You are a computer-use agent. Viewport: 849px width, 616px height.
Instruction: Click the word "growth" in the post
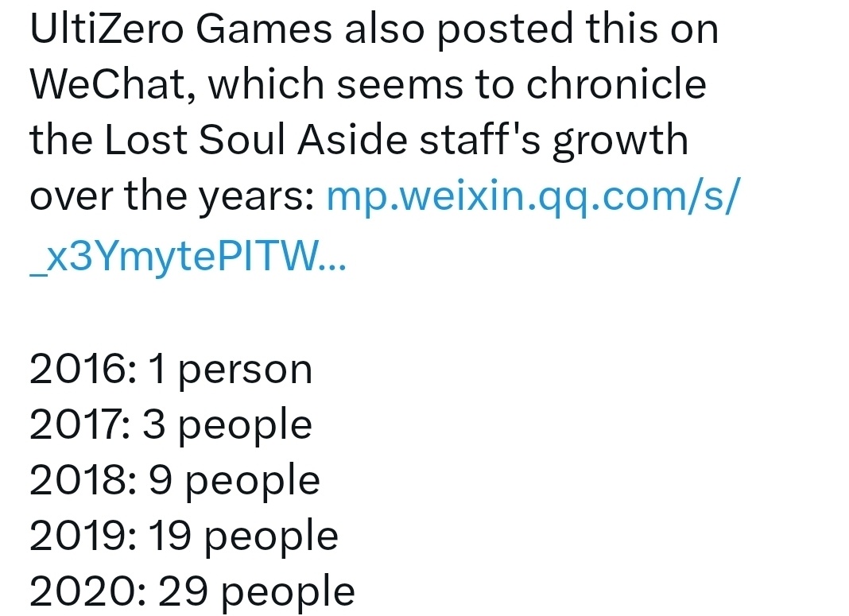620,141
